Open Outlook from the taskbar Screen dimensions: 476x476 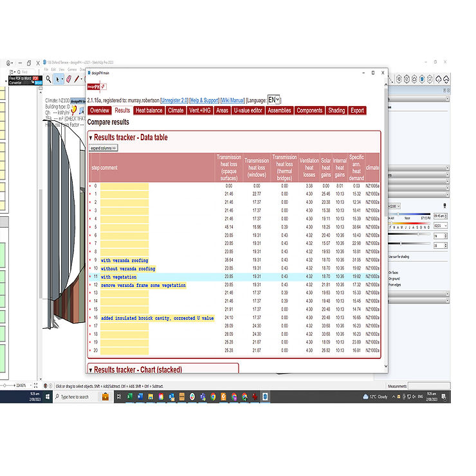coord(172,396)
